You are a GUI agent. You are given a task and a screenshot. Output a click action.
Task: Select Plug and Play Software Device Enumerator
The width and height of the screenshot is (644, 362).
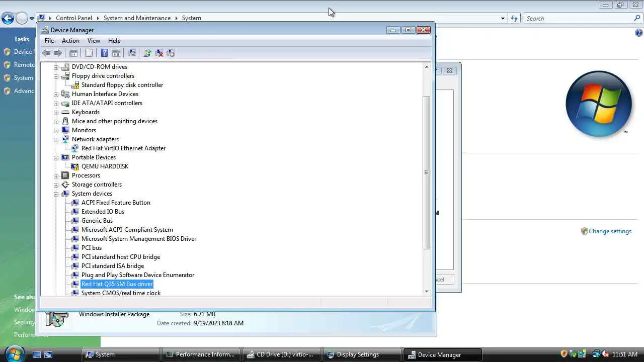(138, 275)
